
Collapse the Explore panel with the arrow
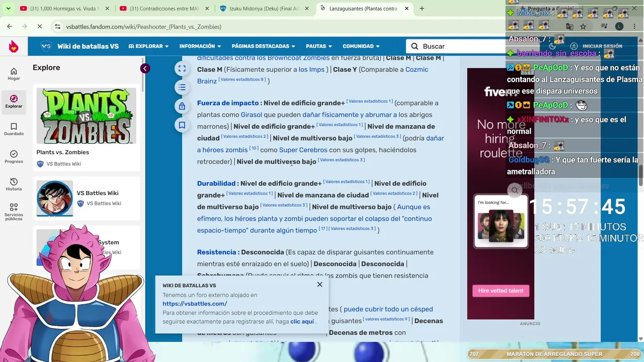point(145,68)
